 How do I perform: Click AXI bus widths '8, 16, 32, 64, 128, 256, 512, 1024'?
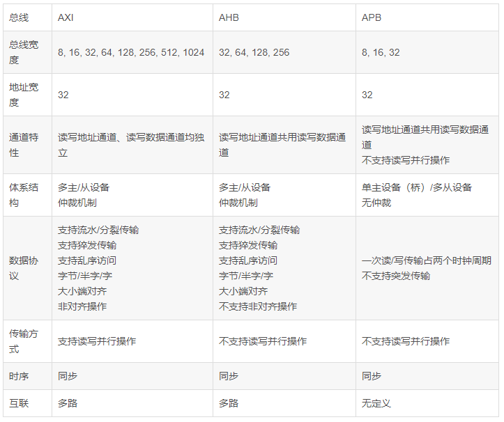pyautogui.click(x=131, y=52)
